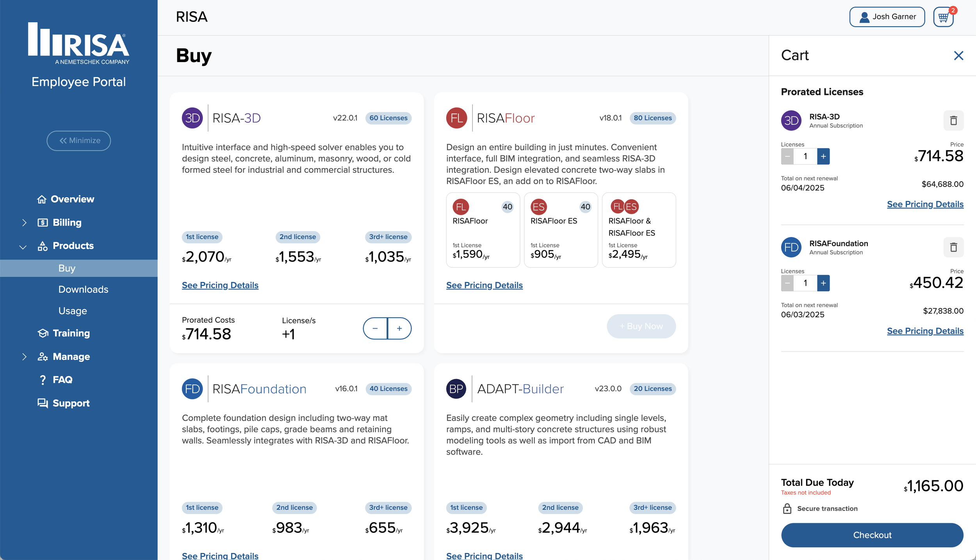Viewport: 976px width, 560px height.
Task: Open See Pricing Details for RISAFloor
Action: (x=484, y=285)
